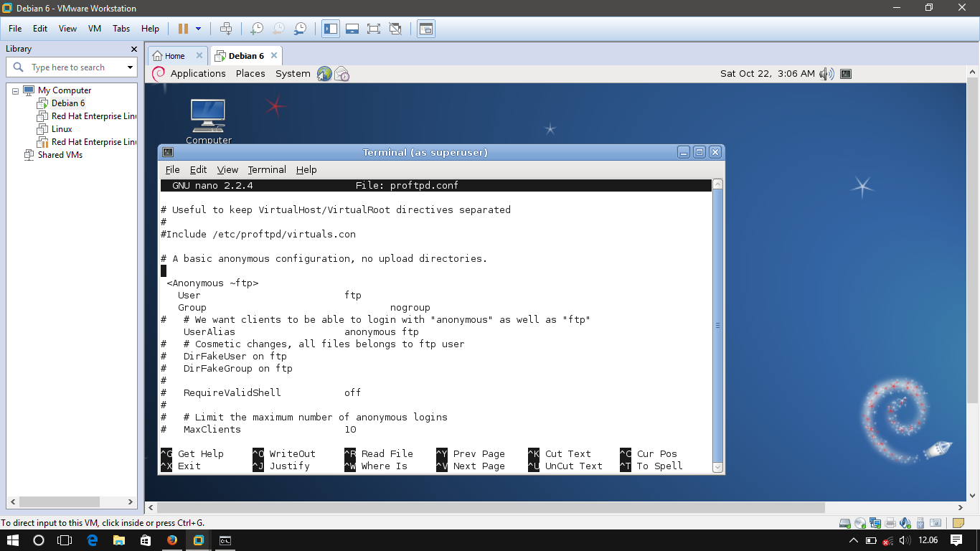Open the Windows Action Center

[x=957, y=540]
